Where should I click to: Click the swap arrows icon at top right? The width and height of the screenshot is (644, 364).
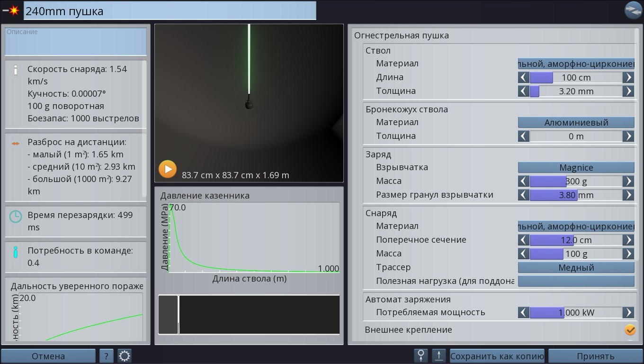click(633, 10)
